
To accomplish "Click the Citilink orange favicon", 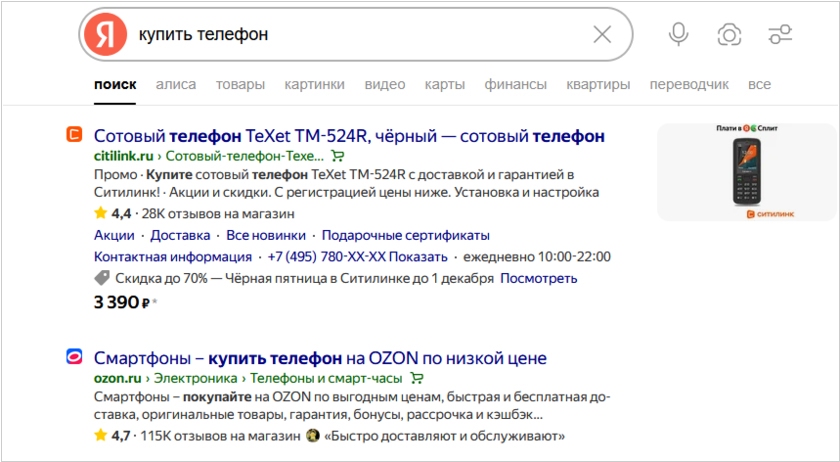I will coord(74,135).
